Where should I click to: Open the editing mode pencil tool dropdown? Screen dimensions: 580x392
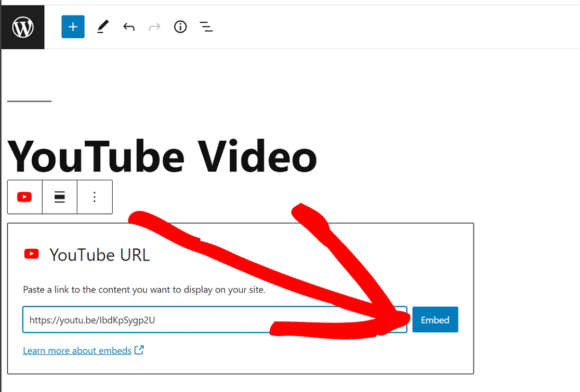click(x=102, y=26)
